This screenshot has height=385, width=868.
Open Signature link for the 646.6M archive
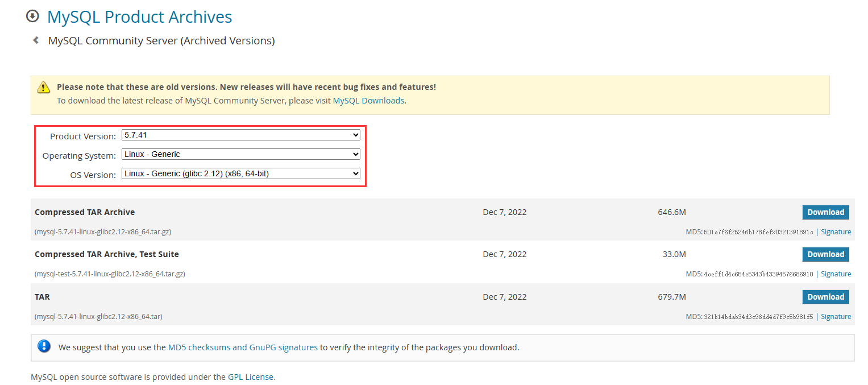coord(836,232)
